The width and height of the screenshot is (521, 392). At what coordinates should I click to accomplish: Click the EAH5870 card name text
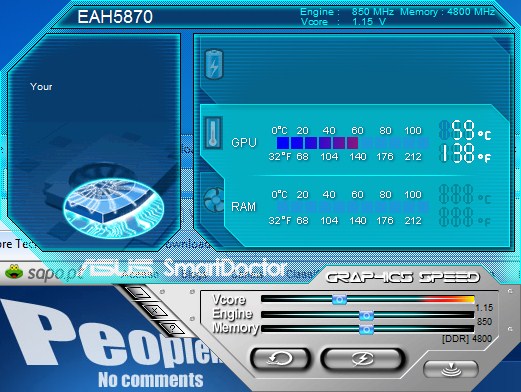[x=115, y=17]
